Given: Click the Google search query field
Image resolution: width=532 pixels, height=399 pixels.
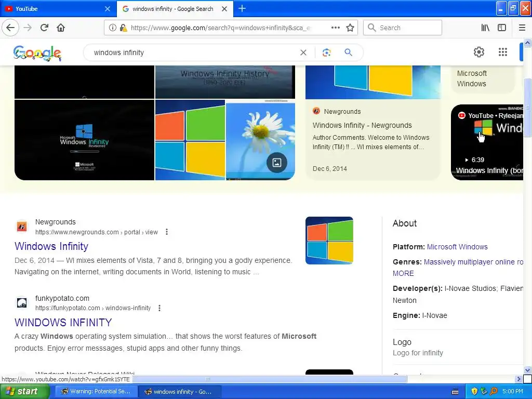Looking at the screenshot, I should pos(193,52).
